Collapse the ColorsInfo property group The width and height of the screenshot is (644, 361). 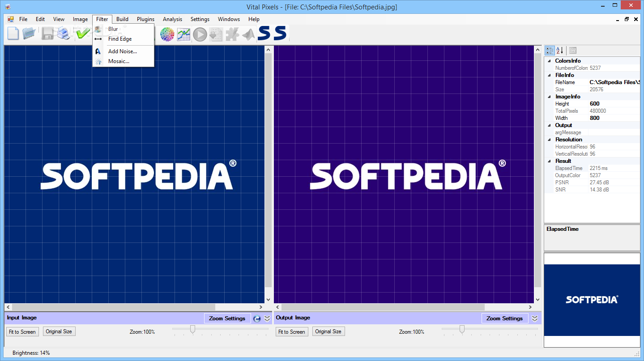point(550,61)
